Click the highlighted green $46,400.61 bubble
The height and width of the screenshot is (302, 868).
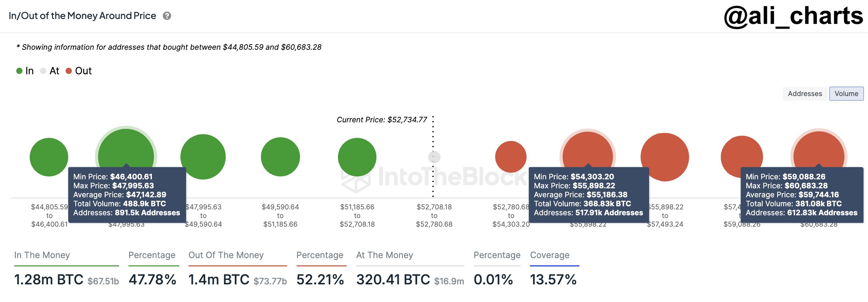click(126, 149)
